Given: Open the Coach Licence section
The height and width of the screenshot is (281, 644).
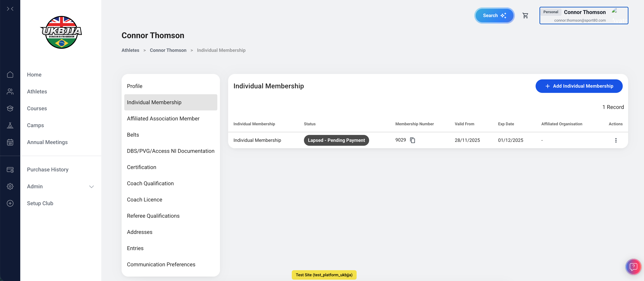Looking at the screenshot, I should [145, 199].
